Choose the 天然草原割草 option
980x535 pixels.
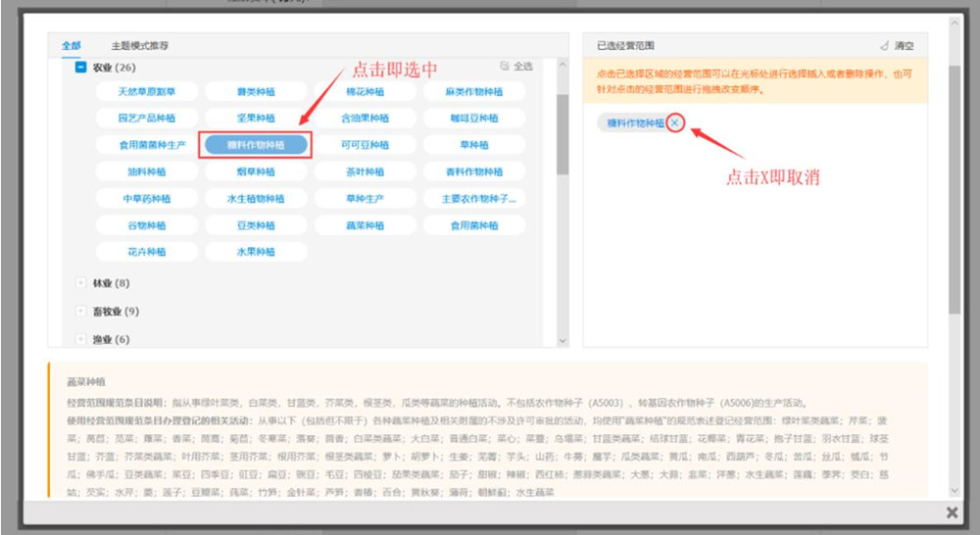[x=146, y=92]
